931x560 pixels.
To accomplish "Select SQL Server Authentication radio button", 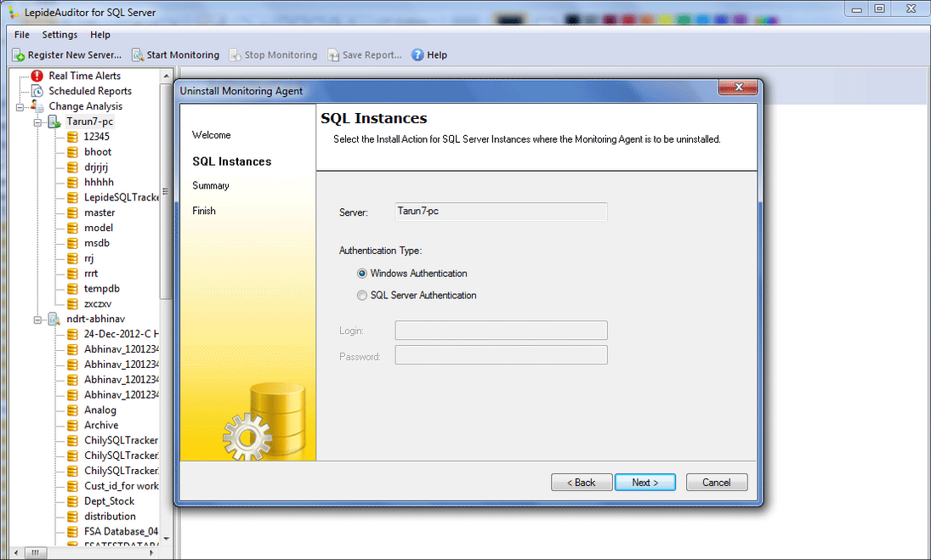I will 361,296.
